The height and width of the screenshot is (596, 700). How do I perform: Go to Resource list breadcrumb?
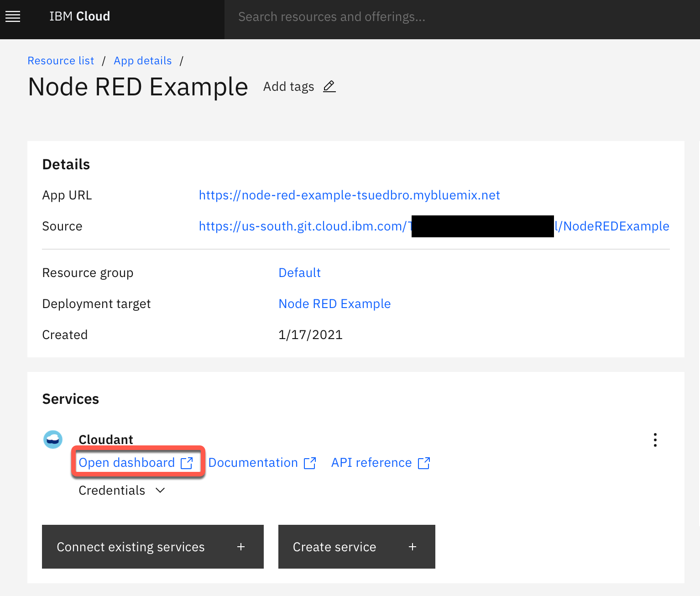click(61, 61)
